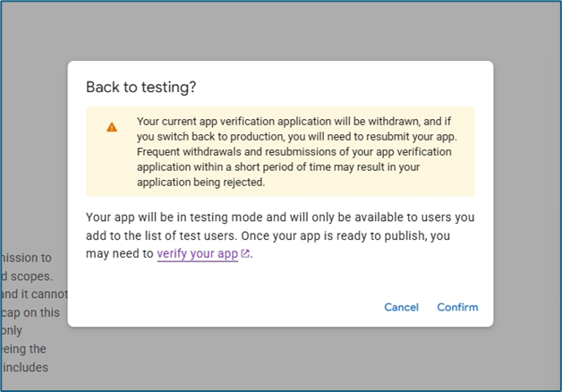Screen dimensions: 562x392
Task: Click the orange warning triangle icon
Action: [x=112, y=127]
